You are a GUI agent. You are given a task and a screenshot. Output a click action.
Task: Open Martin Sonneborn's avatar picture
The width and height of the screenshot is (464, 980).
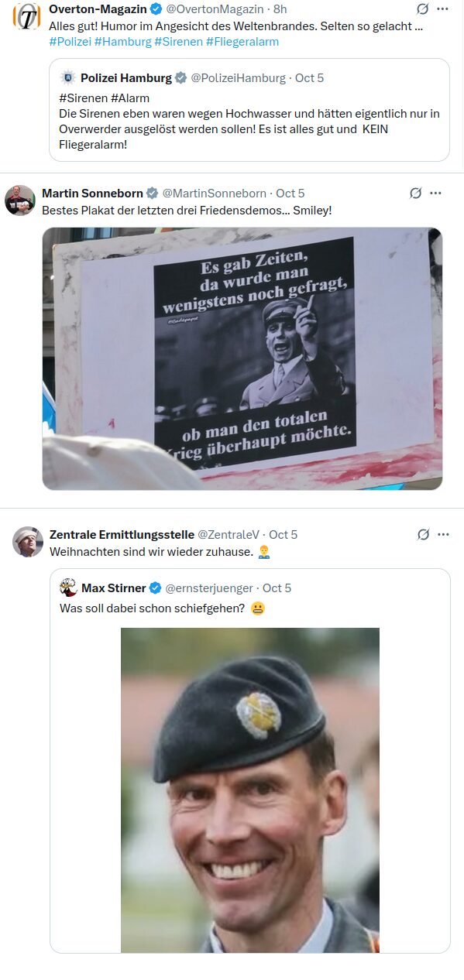[x=20, y=200]
